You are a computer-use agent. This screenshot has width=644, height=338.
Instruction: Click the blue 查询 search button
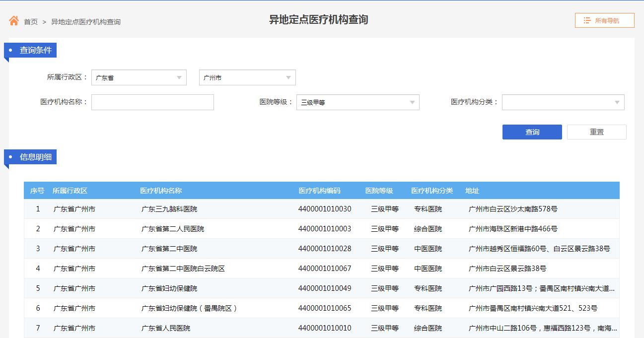coord(532,132)
